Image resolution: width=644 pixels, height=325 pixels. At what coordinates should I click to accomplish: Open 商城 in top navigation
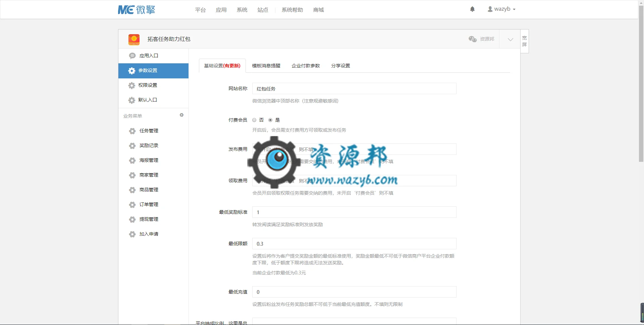click(x=318, y=10)
